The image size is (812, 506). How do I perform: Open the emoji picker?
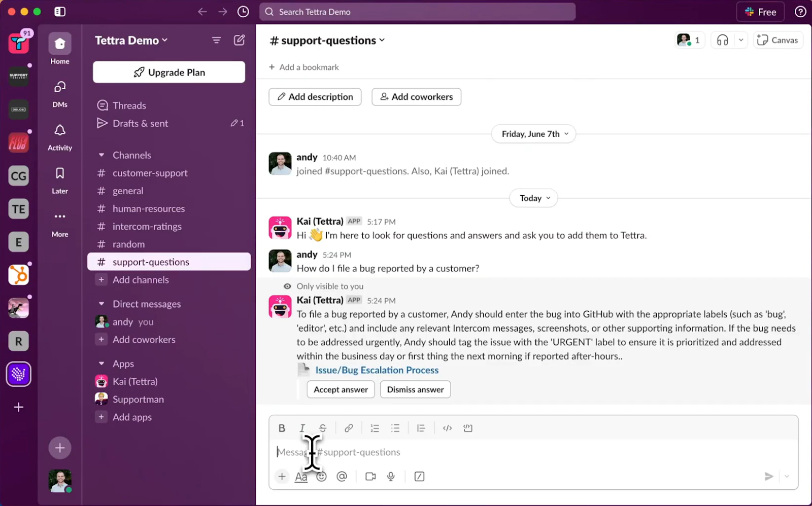click(322, 476)
